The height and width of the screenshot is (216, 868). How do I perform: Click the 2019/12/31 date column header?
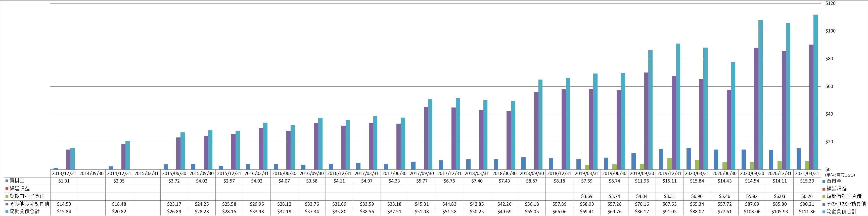coord(669,173)
